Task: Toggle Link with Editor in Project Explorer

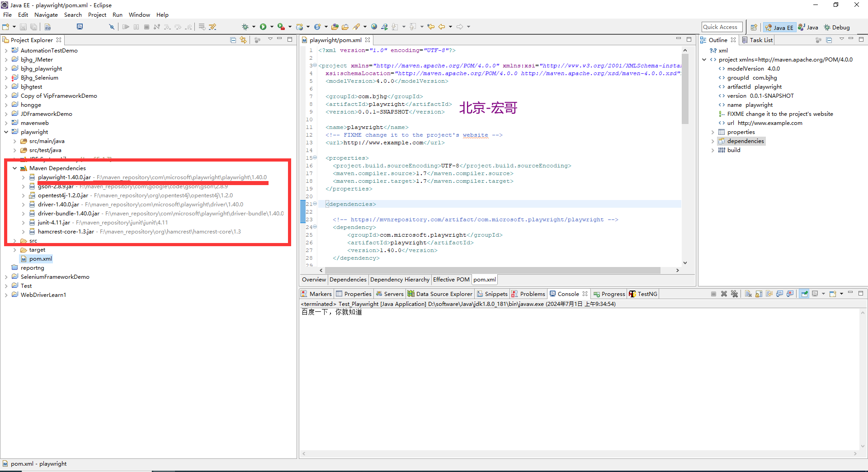Action: (x=243, y=40)
